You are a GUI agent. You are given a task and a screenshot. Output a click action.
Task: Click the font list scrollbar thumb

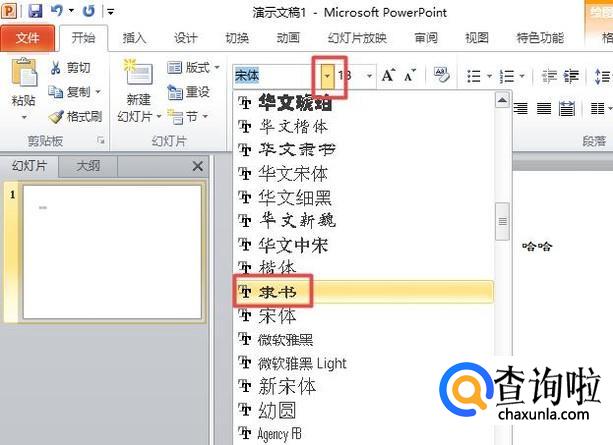[x=502, y=221]
